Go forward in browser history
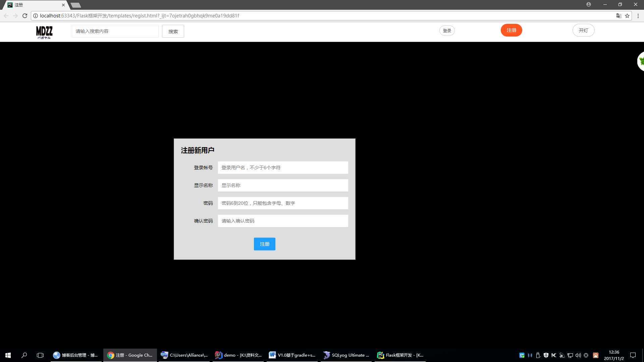This screenshot has width=644, height=362. pos(15,16)
